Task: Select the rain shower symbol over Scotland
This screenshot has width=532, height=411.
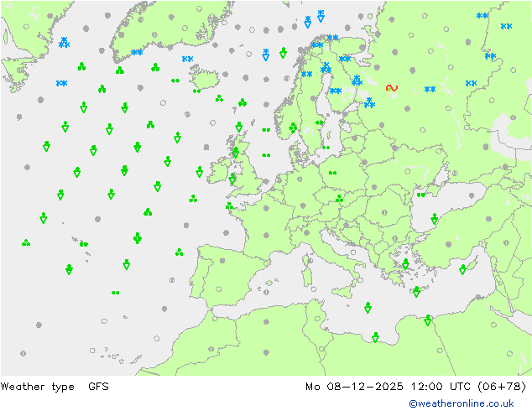Action: point(236,153)
